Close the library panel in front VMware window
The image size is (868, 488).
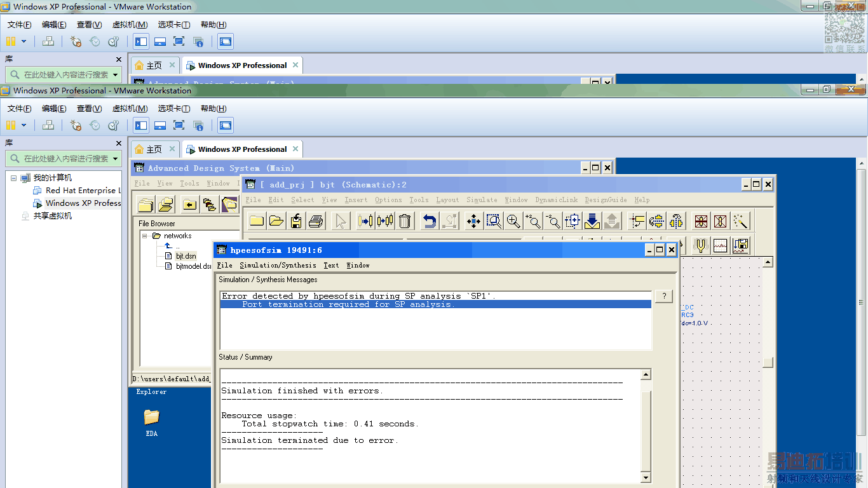click(x=118, y=144)
